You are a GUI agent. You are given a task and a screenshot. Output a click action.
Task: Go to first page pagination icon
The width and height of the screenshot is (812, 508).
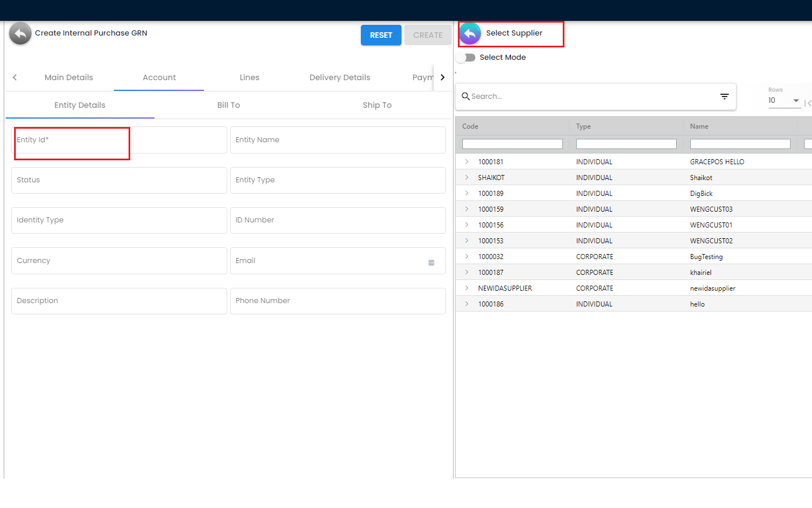[807, 103]
